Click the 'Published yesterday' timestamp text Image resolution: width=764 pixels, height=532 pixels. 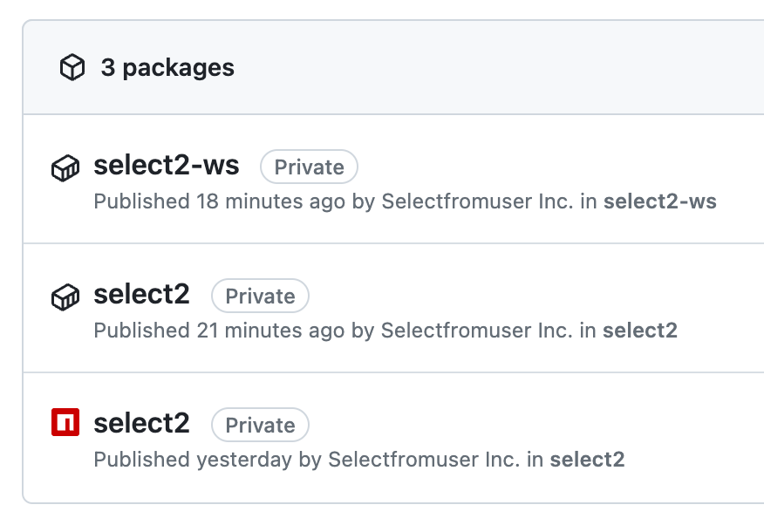point(193,460)
